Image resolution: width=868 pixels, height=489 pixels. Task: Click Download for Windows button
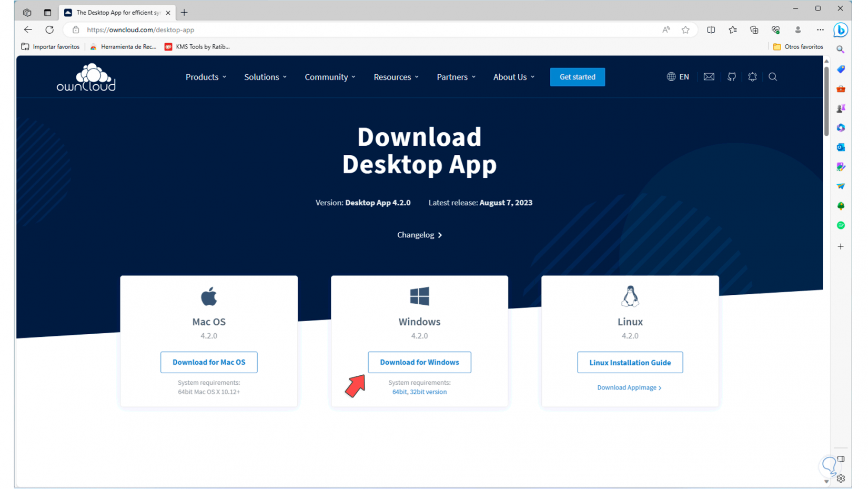[419, 362]
